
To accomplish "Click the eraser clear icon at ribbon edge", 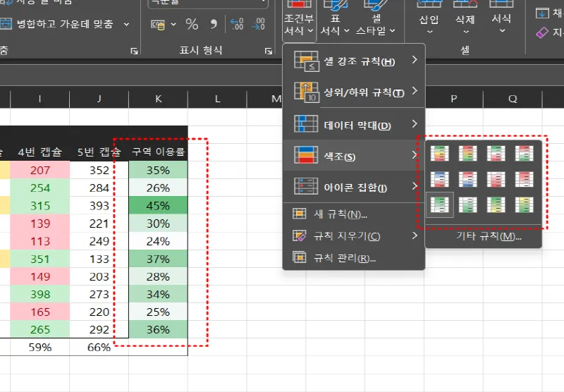I will 542,32.
